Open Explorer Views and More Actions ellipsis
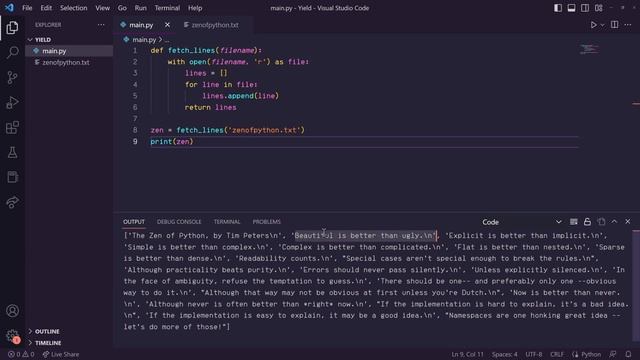Image resolution: width=640 pixels, height=360 pixels. pyautogui.click(x=101, y=25)
